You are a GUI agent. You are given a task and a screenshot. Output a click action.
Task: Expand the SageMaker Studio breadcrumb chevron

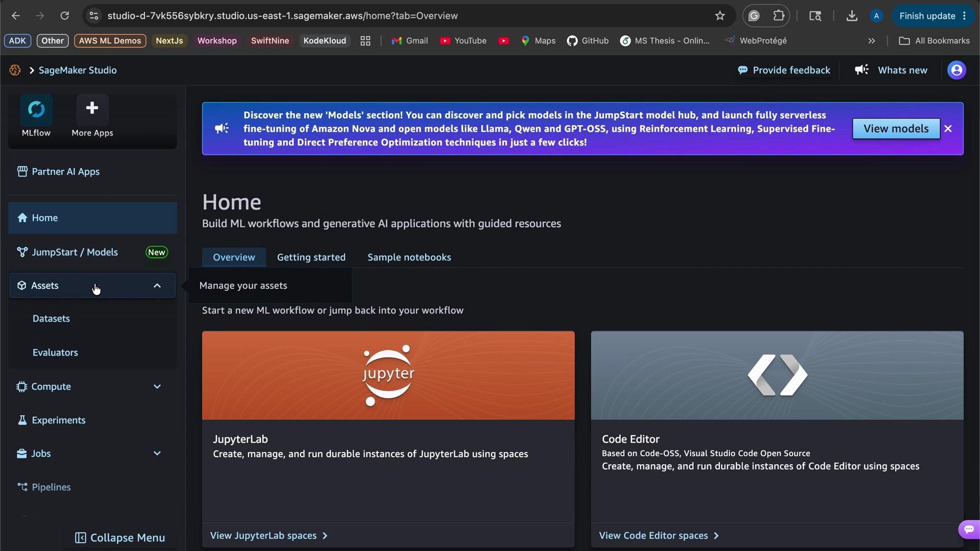click(32, 70)
